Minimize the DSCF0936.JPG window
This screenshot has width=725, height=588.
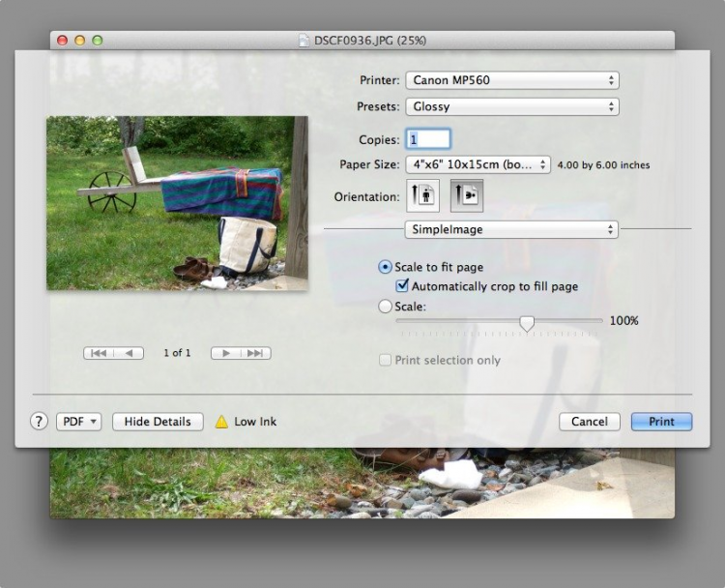[x=79, y=41]
